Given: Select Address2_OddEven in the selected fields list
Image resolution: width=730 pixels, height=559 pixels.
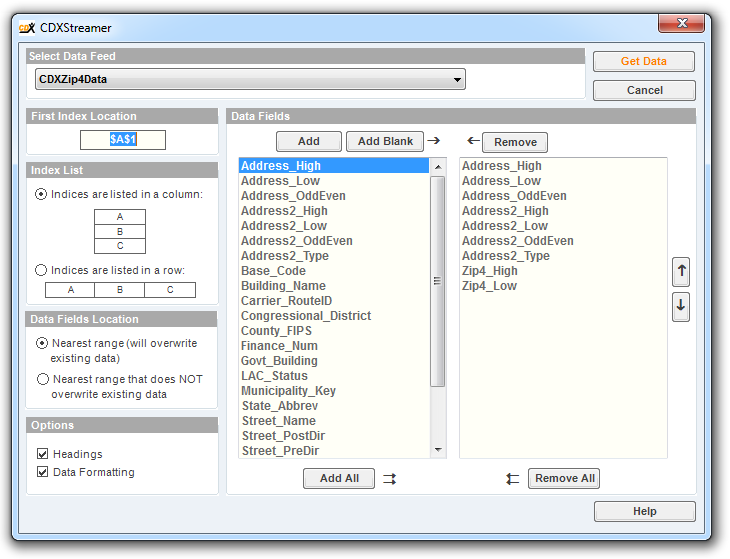Looking at the screenshot, I should 563,241.
